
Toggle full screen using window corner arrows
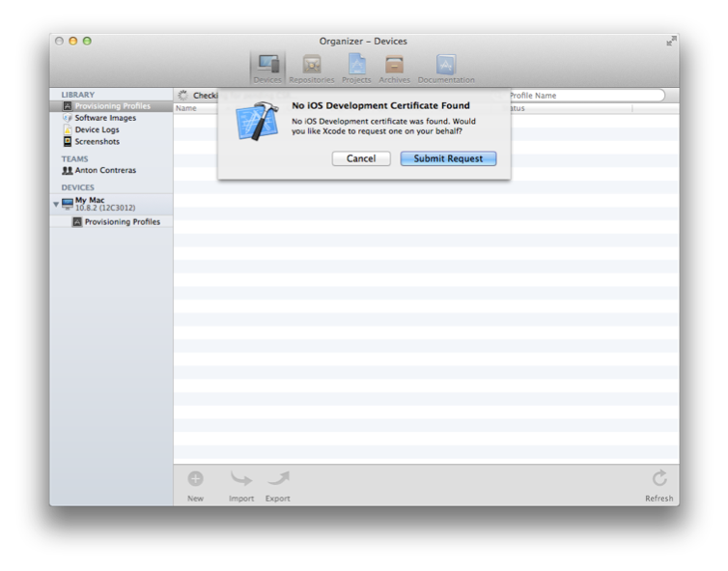pos(671,41)
